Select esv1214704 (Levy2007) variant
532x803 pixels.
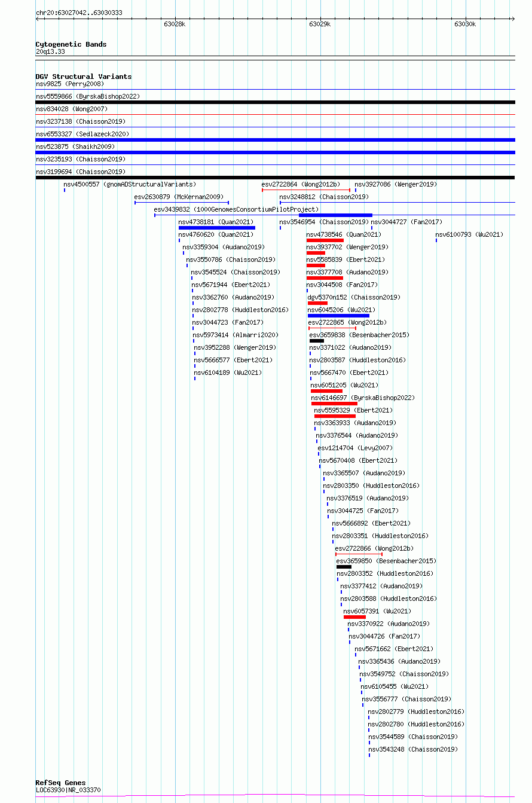coord(355,448)
